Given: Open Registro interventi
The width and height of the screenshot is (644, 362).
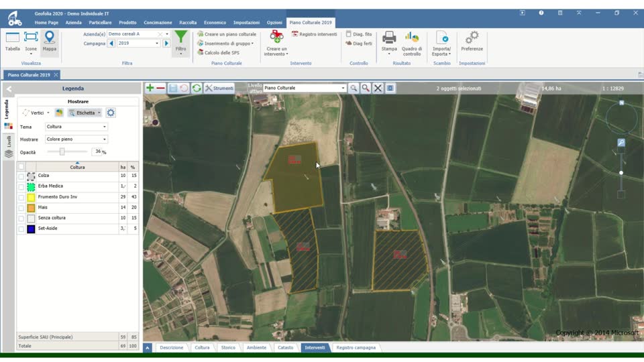Looking at the screenshot, I should coord(314,34).
